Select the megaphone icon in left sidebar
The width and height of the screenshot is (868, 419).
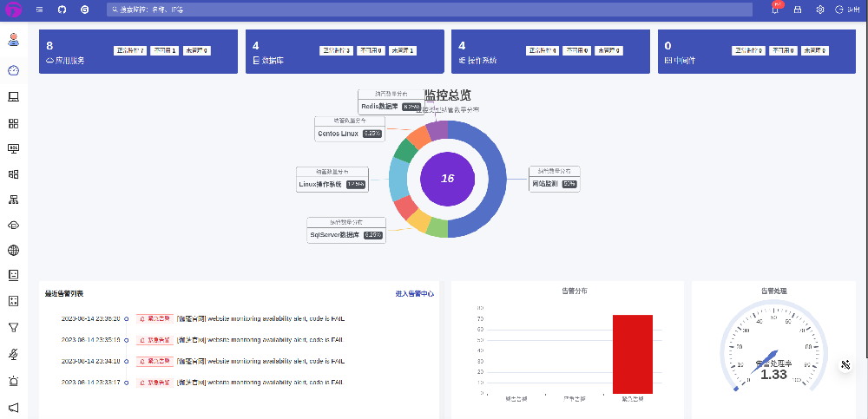13,407
